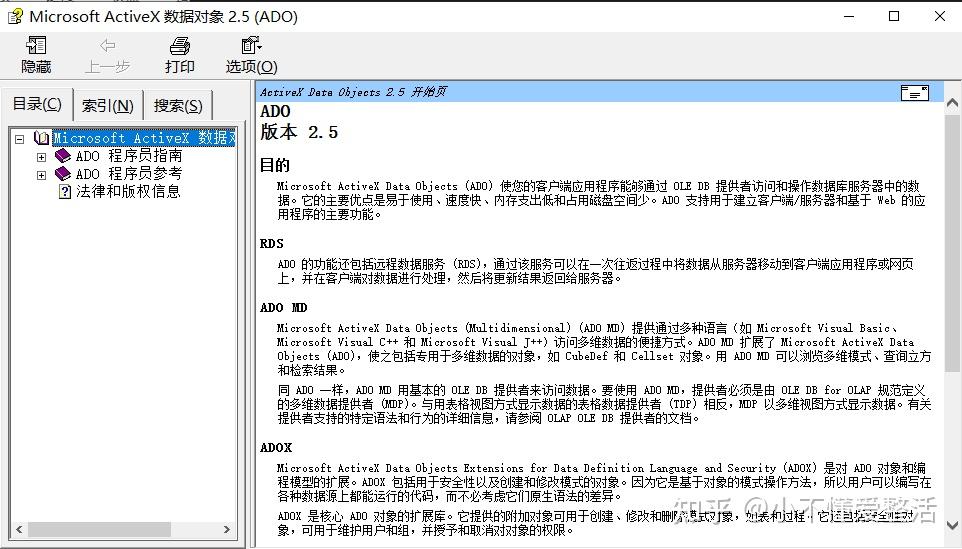Click the ADO MD section heading
962x549 pixels.
pyautogui.click(x=283, y=307)
